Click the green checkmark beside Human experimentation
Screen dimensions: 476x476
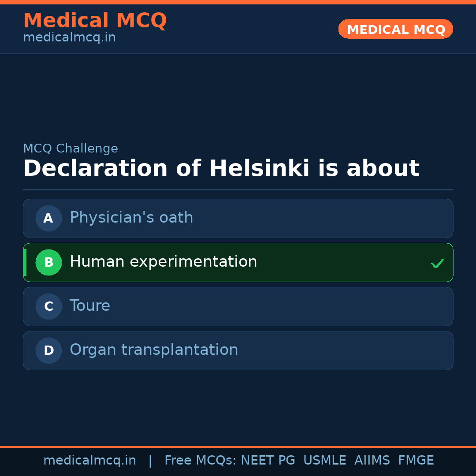[437, 263]
